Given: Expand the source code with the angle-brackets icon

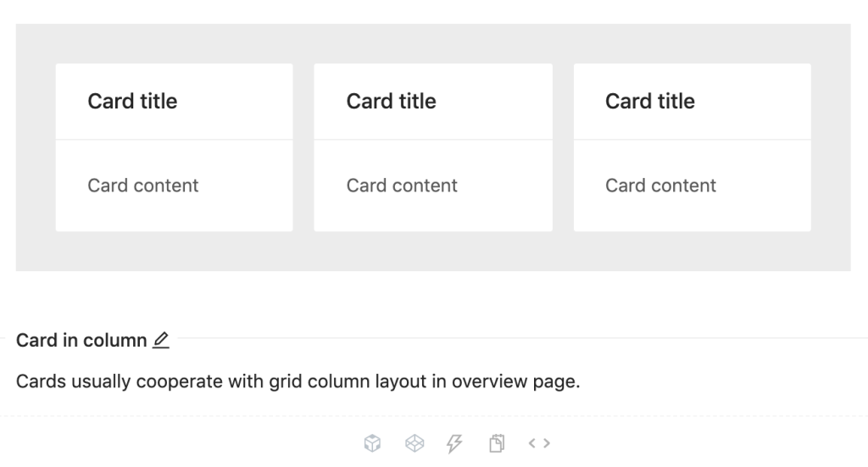Looking at the screenshot, I should click(539, 443).
